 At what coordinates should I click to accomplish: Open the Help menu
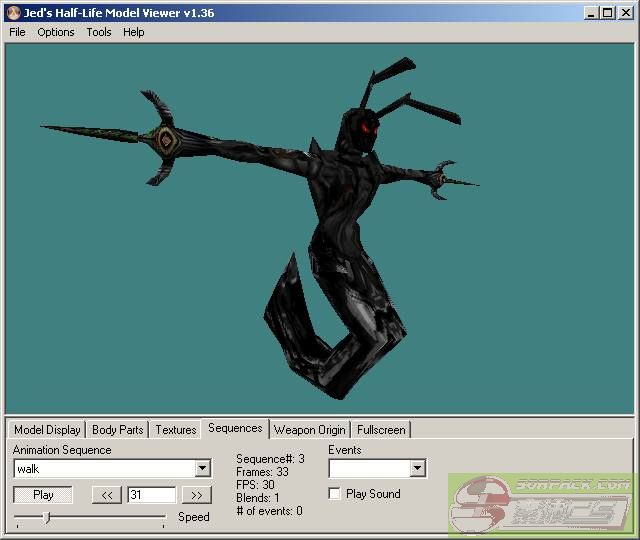[133, 32]
